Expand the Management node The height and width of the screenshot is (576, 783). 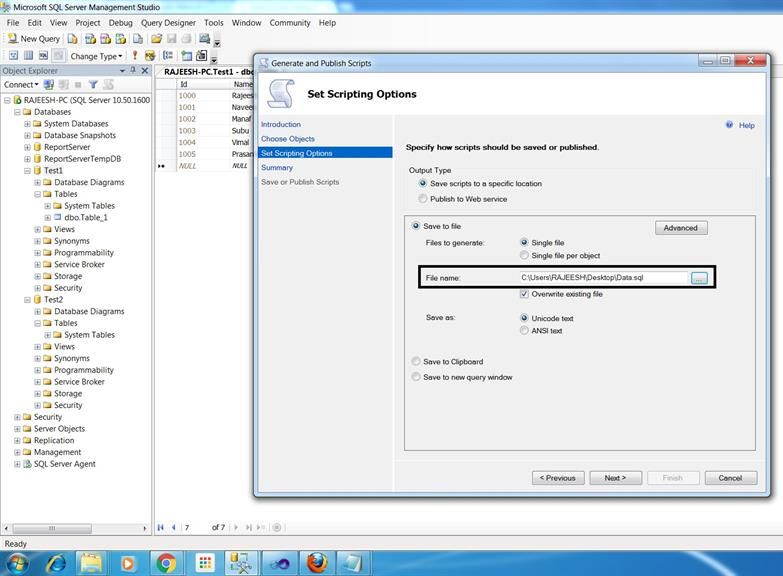(17, 452)
